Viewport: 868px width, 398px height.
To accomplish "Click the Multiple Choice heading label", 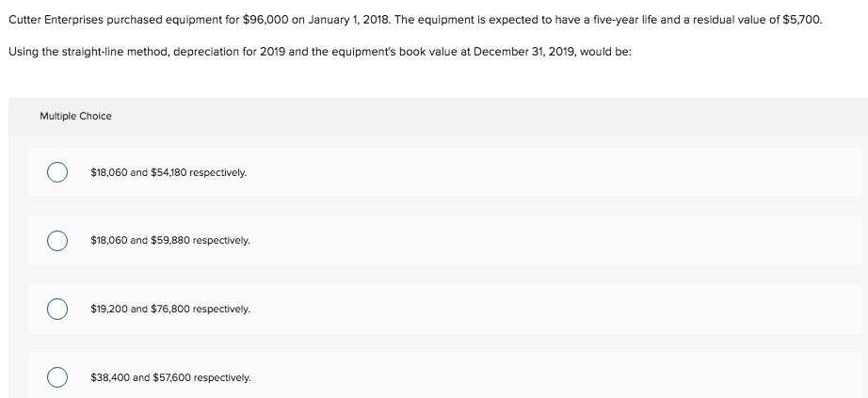I will click(x=75, y=117).
